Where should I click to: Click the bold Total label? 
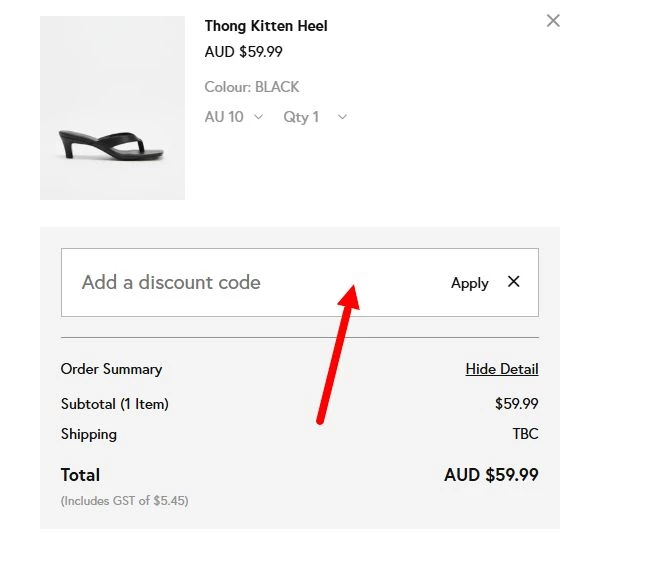pos(80,475)
